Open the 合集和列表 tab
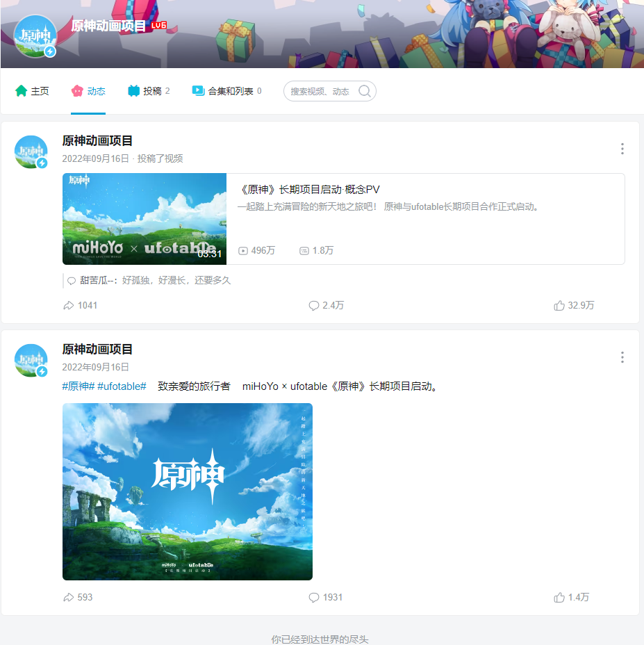Viewport: 644px width, 645px height. point(226,91)
